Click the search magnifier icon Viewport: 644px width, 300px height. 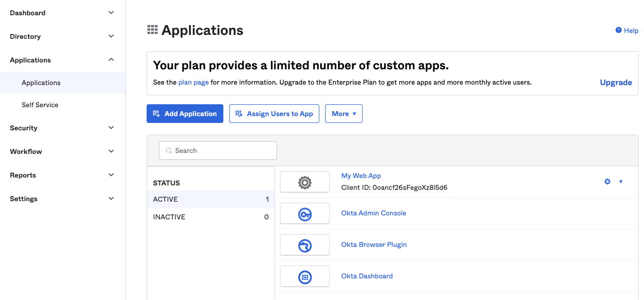pyautogui.click(x=169, y=150)
